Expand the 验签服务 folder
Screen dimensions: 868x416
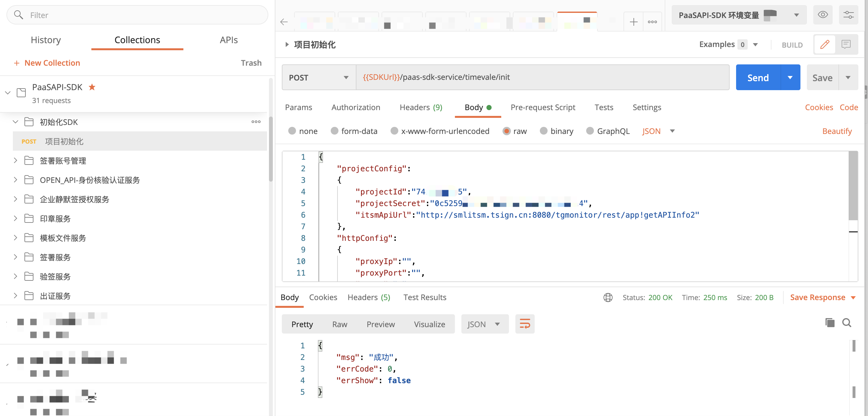[15, 277]
